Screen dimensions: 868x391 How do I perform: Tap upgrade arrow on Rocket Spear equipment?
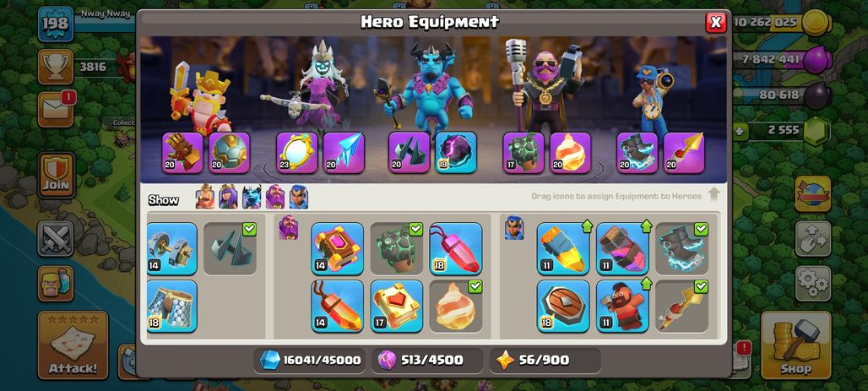(587, 226)
